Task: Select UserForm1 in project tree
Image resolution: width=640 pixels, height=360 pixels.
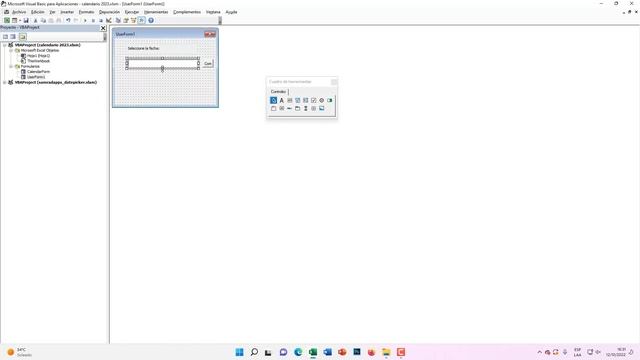Action: pyautogui.click(x=36, y=77)
